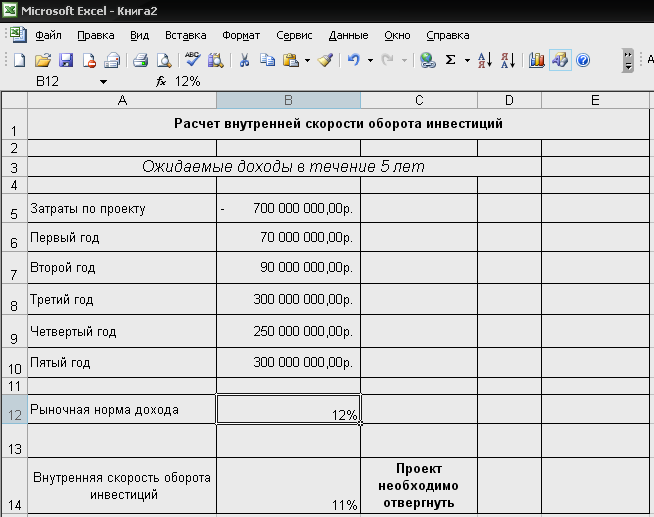The width and height of the screenshot is (654, 517).
Task: Select the Рыночная норма дохода cell
Action: (x=122, y=409)
